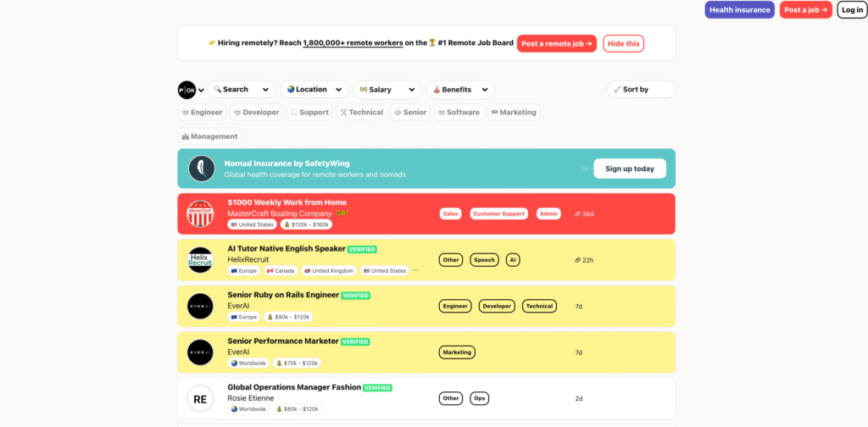Click Sign up today button
This screenshot has height=427, width=868.
630,169
